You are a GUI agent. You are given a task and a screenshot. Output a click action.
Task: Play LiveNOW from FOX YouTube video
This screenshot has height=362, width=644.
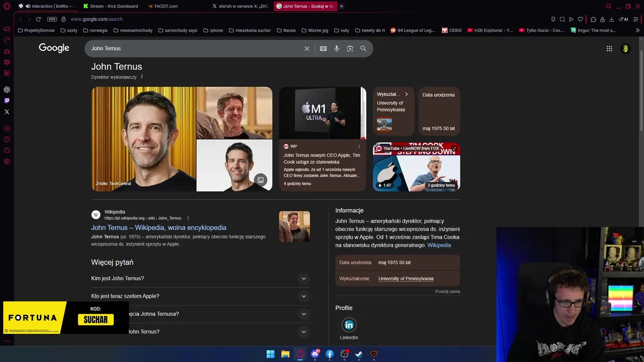point(416,167)
